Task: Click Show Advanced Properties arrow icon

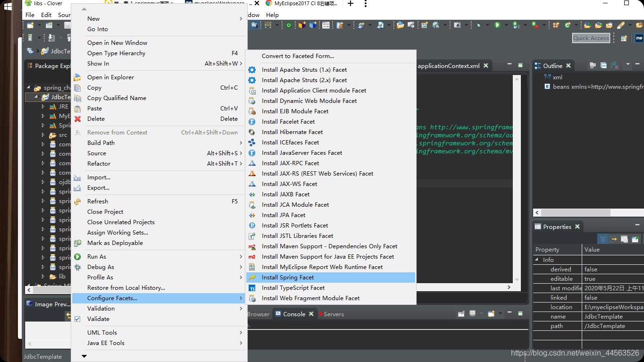Action: pos(614,239)
